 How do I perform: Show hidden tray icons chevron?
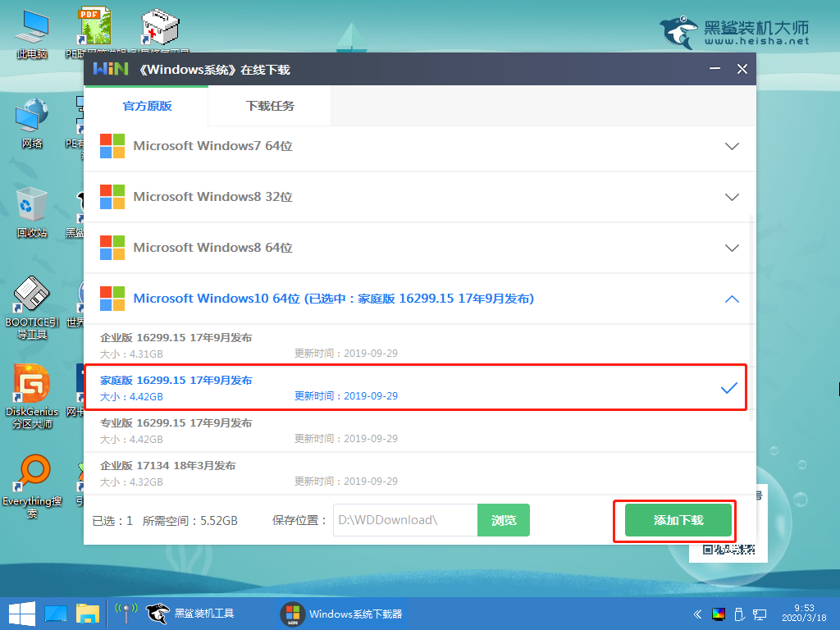click(697, 614)
